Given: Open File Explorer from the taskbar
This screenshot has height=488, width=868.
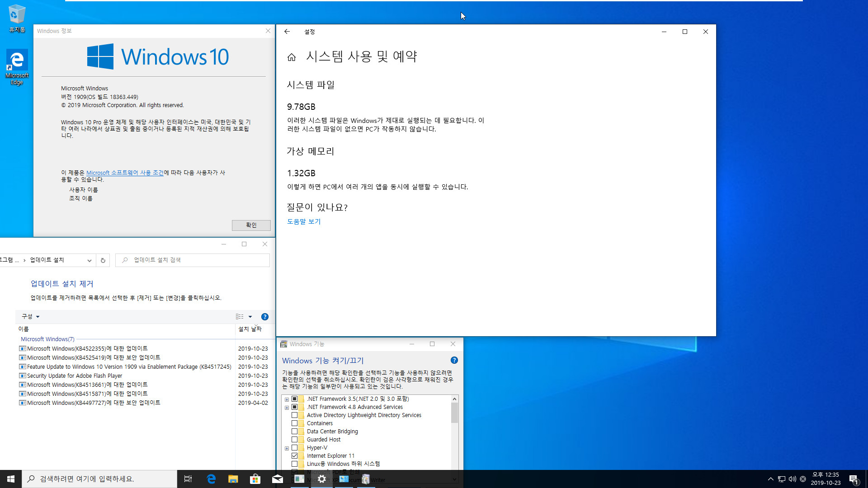Looking at the screenshot, I should point(233,479).
